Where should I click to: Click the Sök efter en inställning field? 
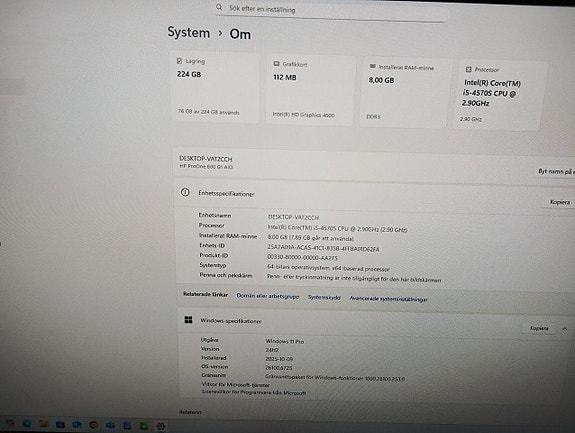pyautogui.click(x=331, y=10)
